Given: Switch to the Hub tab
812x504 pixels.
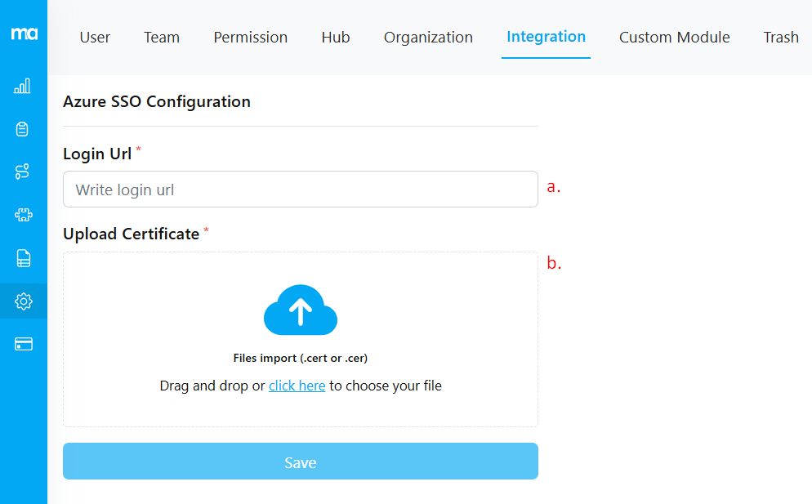Looking at the screenshot, I should [335, 37].
